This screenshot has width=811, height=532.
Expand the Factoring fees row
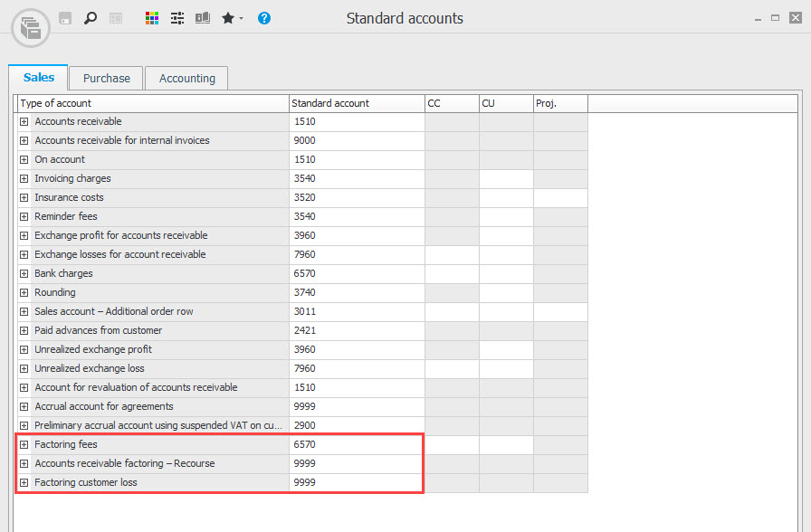(x=24, y=445)
